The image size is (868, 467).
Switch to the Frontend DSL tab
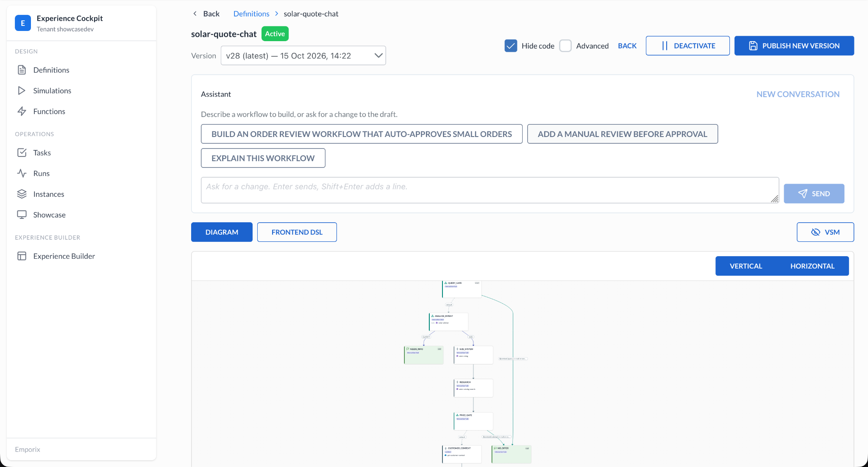pos(297,232)
